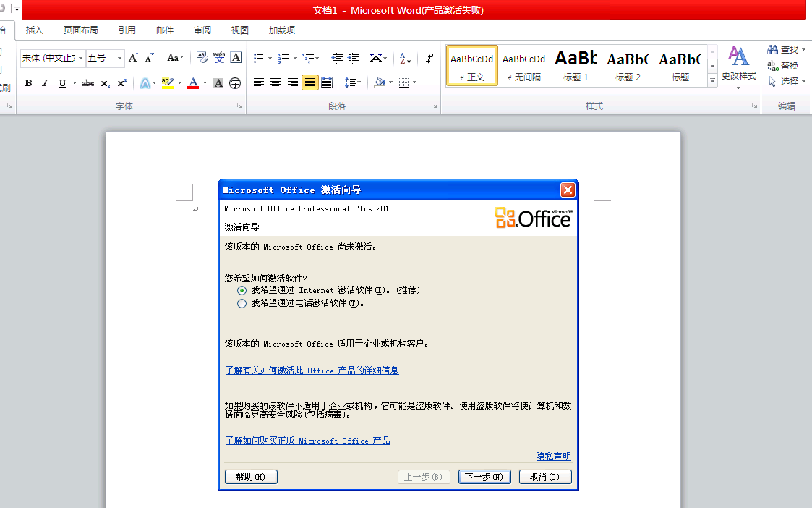Apply strikethrough to text
Screen dimensions: 812x508
(x=88, y=83)
